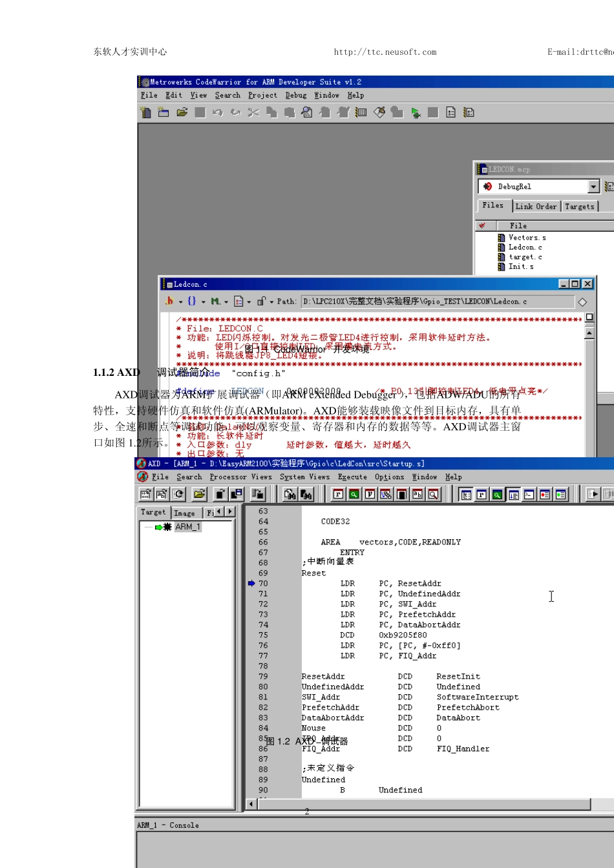Open the Options menu in AXD
Image resolution: width=614 pixels, height=868 pixels.
click(x=389, y=477)
